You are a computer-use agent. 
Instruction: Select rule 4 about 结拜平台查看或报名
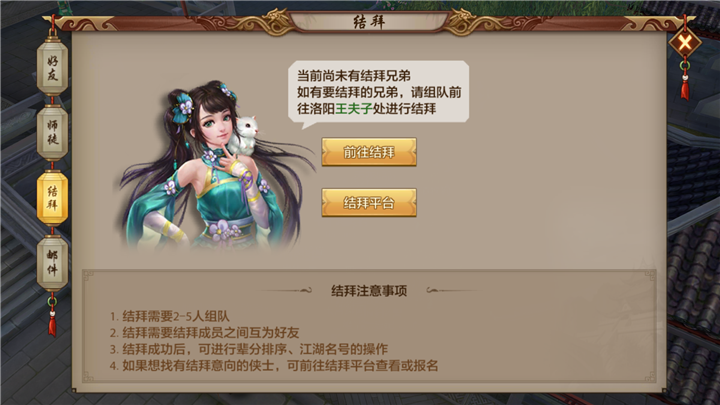[274, 366]
